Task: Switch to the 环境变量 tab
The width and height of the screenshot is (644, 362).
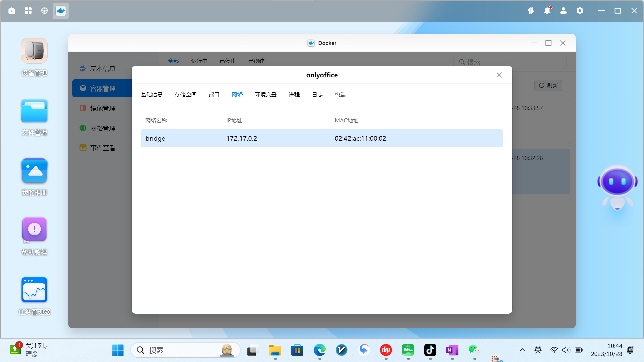Action: click(266, 95)
